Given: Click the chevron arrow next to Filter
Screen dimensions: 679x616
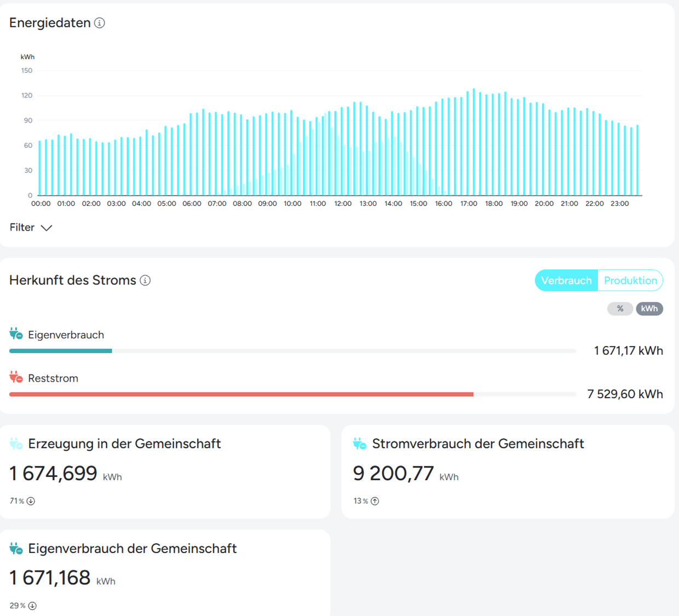Looking at the screenshot, I should 47,228.
